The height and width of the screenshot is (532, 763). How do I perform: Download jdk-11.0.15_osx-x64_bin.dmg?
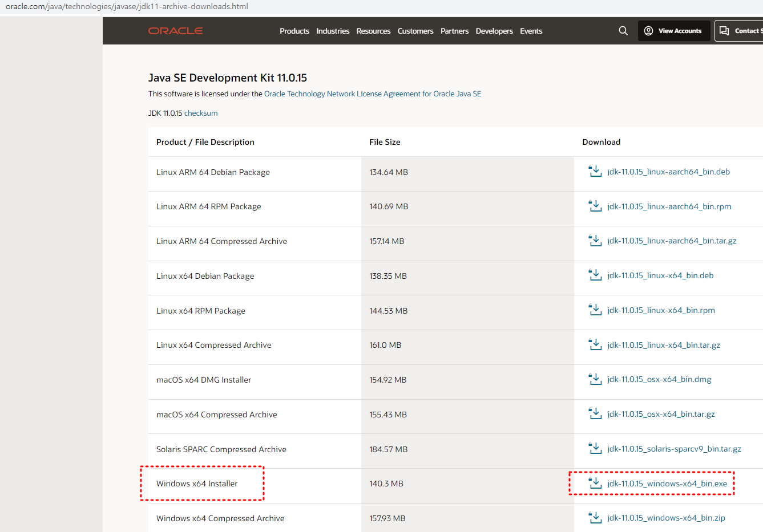(659, 379)
